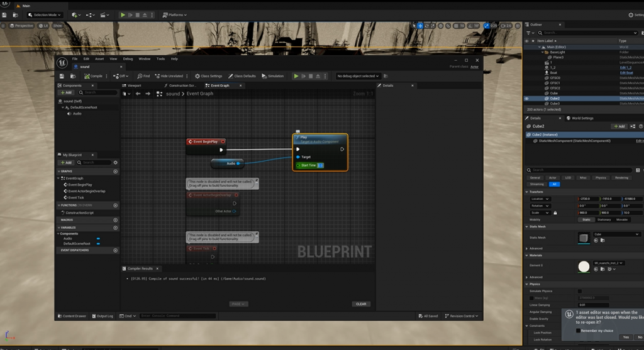644x350 pixels.
Task: Click Add button in My Blueprint panel
Action: [x=66, y=163]
